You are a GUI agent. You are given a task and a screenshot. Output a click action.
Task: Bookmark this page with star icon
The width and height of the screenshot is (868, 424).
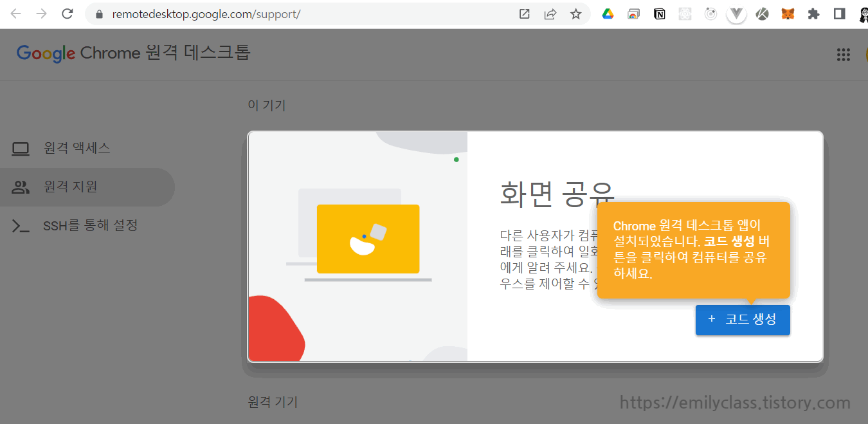pyautogui.click(x=575, y=14)
